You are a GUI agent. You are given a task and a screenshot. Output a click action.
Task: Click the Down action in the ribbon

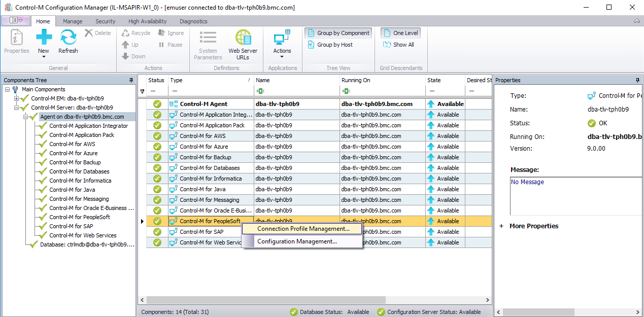click(133, 56)
